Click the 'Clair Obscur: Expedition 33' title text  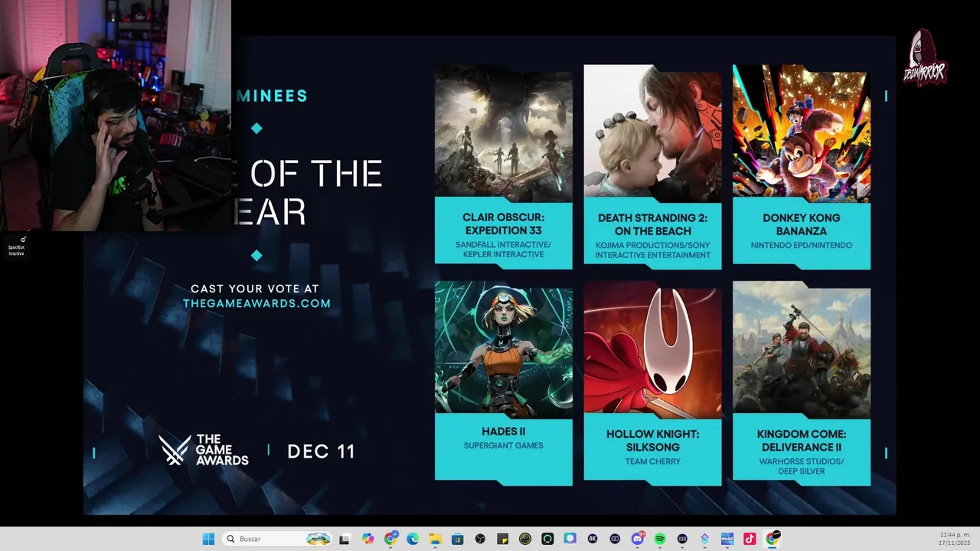click(503, 224)
